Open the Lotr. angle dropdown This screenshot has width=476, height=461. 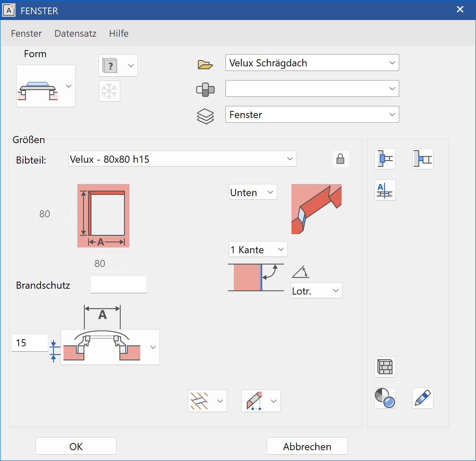[x=316, y=290]
